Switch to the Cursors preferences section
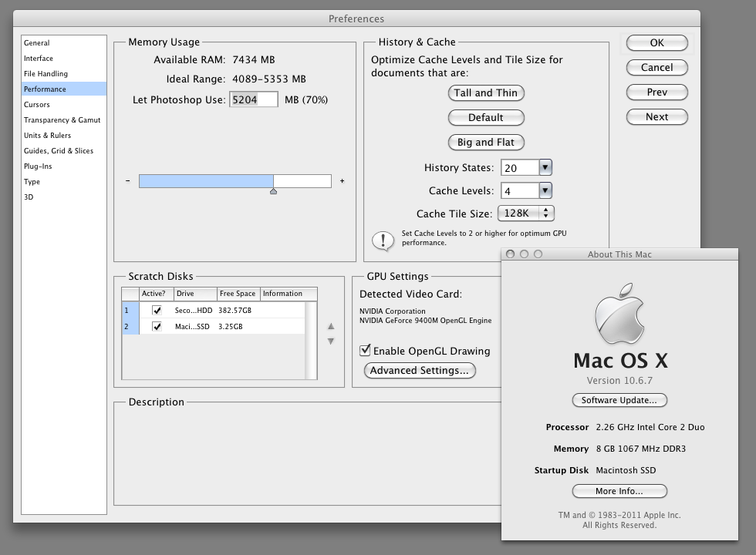Image resolution: width=756 pixels, height=555 pixels. point(37,105)
